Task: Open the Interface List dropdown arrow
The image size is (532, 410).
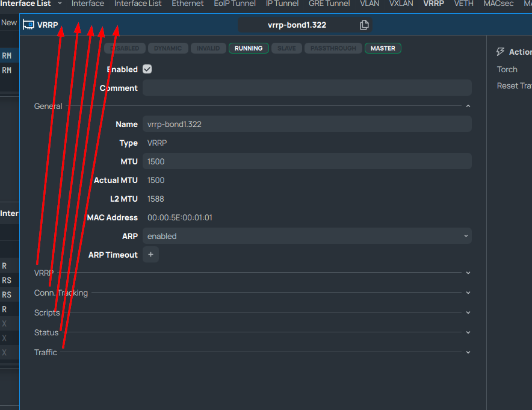Action: coord(60,3)
